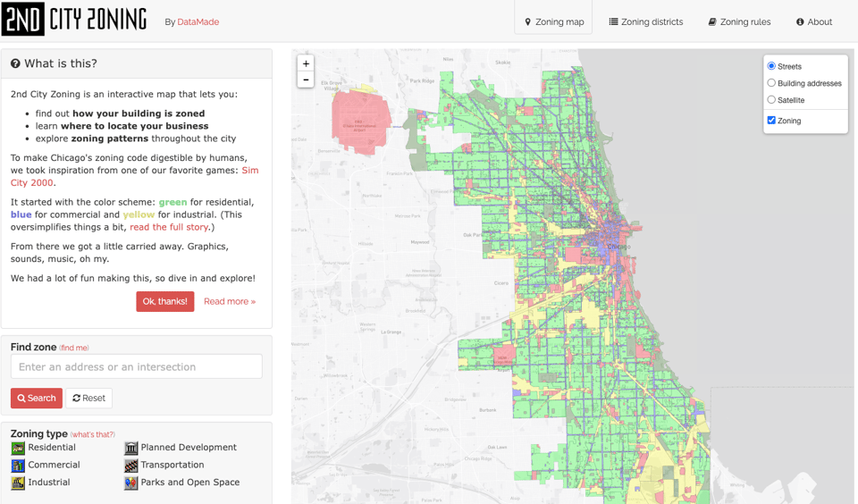
Task: Click the Transportation zoning icon
Action: [x=131, y=466]
